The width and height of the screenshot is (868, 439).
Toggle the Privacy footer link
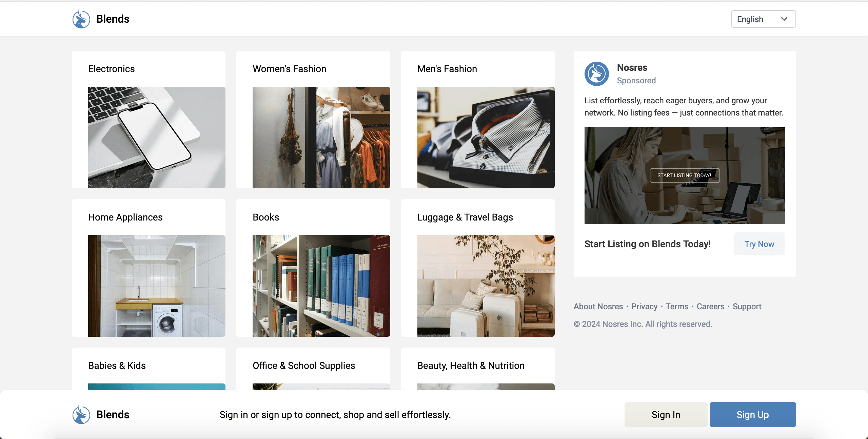645,306
